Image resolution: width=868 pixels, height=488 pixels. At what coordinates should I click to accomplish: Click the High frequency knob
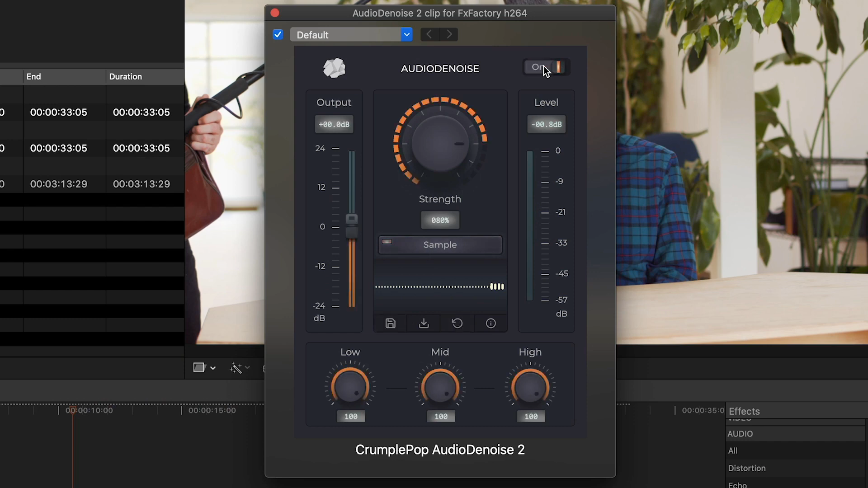click(530, 387)
